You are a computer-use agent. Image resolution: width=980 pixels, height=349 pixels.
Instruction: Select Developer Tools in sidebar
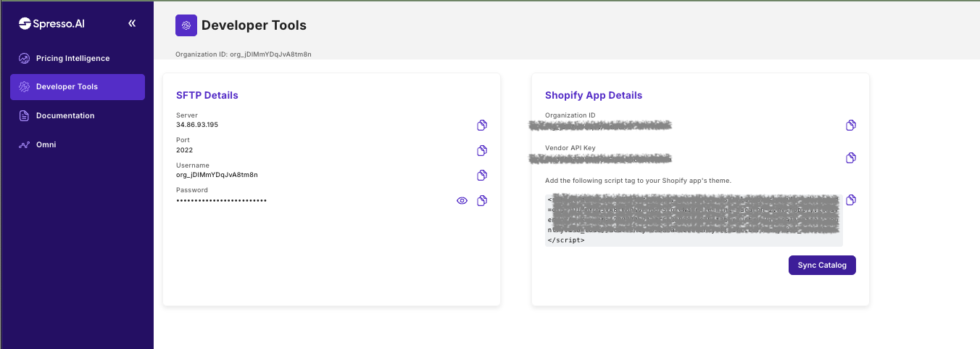point(78,87)
